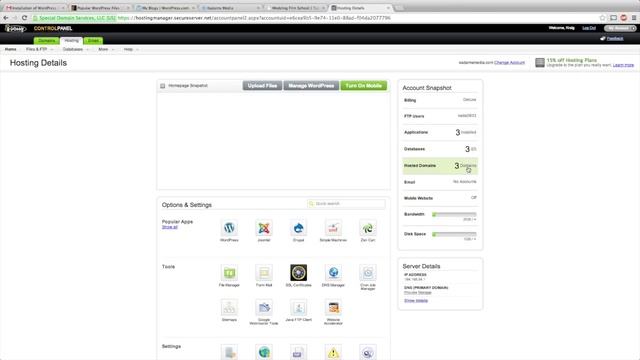Click the first Settings row icon
640x360 pixels.
click(229, 352)
